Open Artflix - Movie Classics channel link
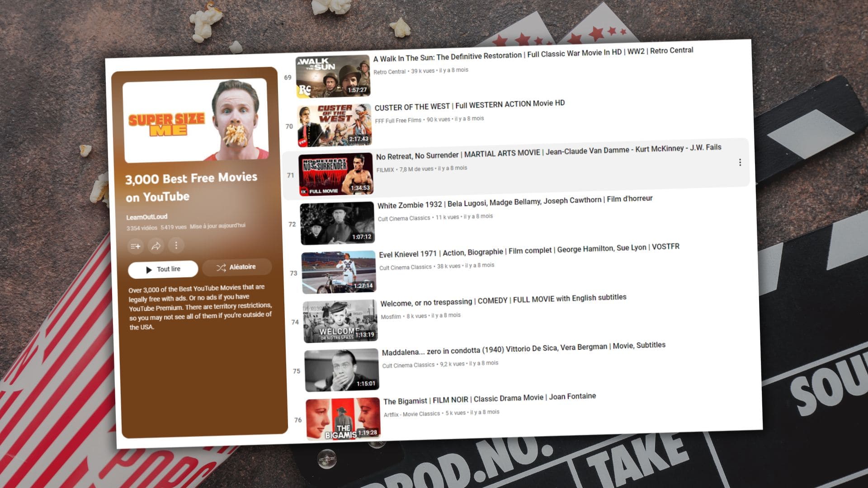 (x=411, y=414)
